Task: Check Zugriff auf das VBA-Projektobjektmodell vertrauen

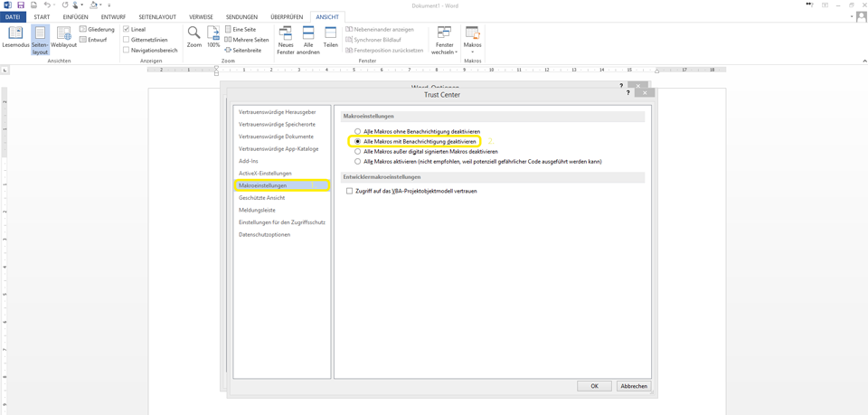Action: [349, 191]
